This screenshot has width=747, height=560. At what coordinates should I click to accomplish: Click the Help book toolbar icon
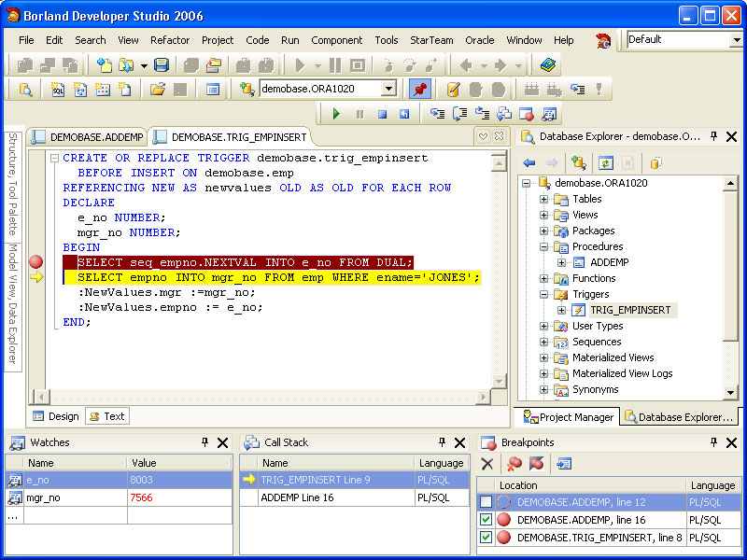pos(548,64)
